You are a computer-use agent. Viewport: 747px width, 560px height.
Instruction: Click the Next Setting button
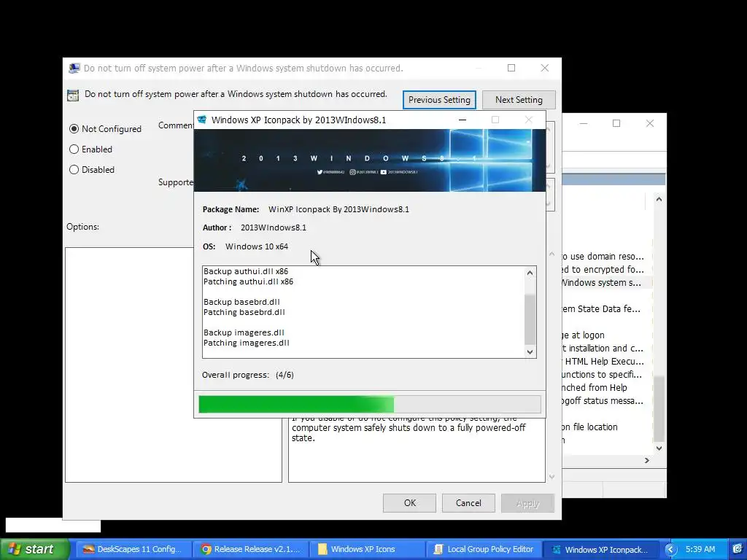[x=519, y=99]
